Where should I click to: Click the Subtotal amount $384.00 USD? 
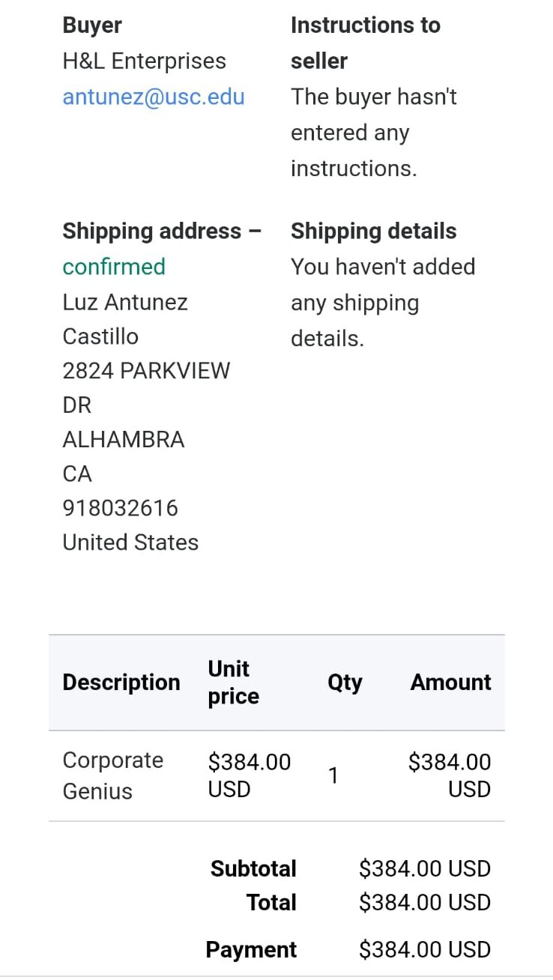[x=424, y=869]
